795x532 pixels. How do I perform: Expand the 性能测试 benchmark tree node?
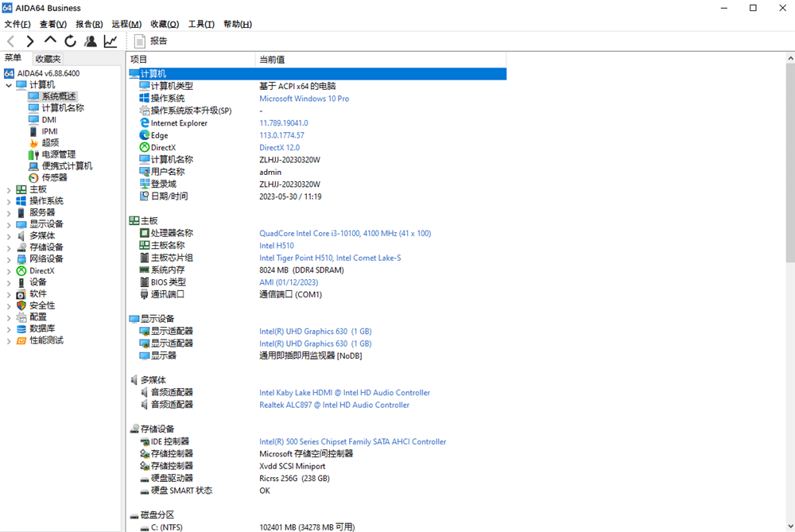coord(9,340)
